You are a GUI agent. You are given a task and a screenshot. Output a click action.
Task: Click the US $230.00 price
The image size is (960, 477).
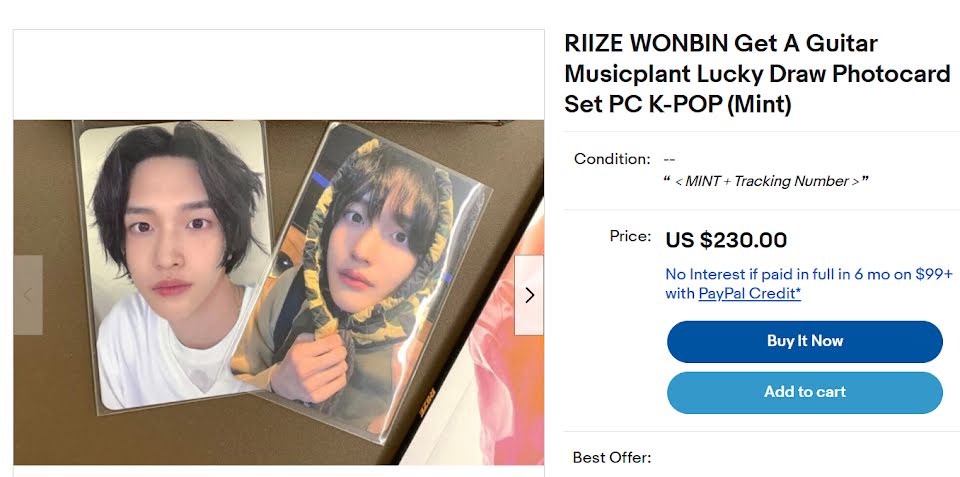click(726, 240)
